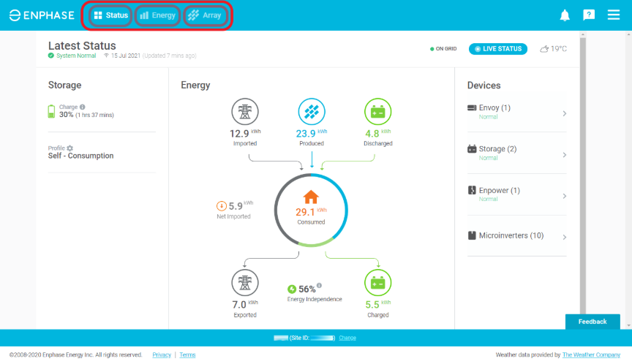Screen dimensions: 632x364
Task: Open the Terms link
Action: click(187, 354)
